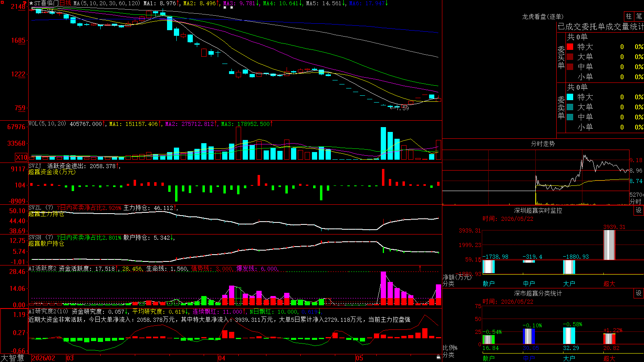Click the 龙虎看盘(逐单) panel title

(543, 16)
